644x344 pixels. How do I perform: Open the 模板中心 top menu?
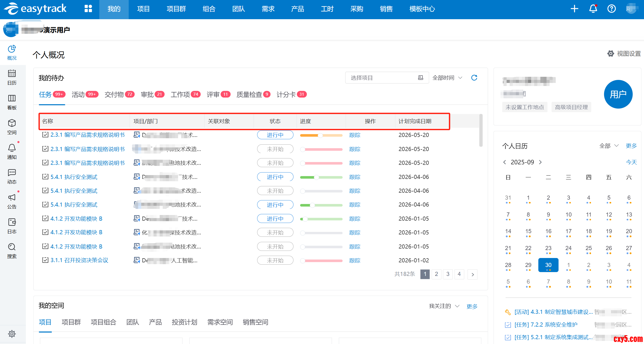click(422, 9)
